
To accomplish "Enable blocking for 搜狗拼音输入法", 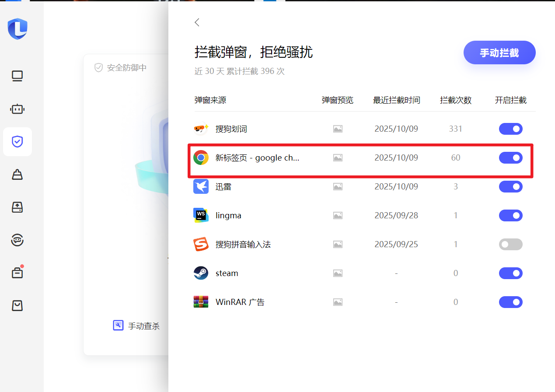I will tap(510, 244).
